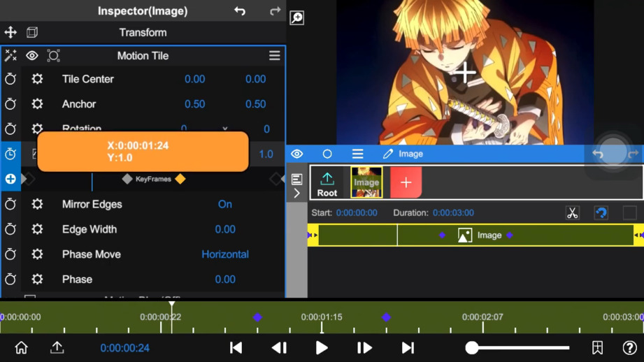
Task: Click the mask bounding box icon
Action: pyautogui.click(x=53, y=55)
